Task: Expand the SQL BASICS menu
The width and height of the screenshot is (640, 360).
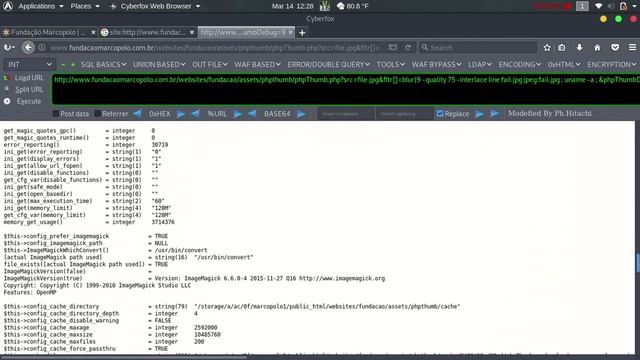Action: click(x=103, y=64)
